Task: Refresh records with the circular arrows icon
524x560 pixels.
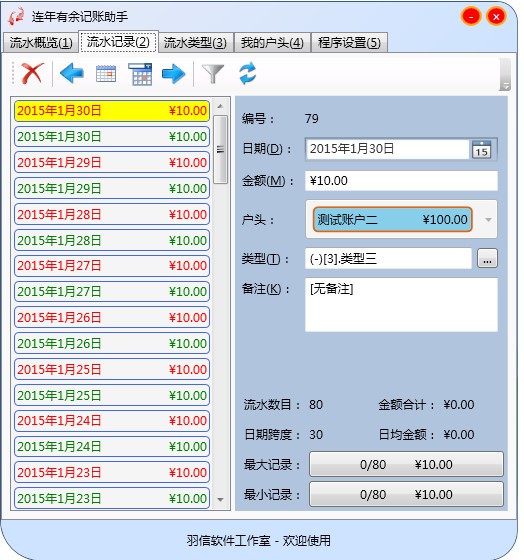Action: click(x=248, y=74)
